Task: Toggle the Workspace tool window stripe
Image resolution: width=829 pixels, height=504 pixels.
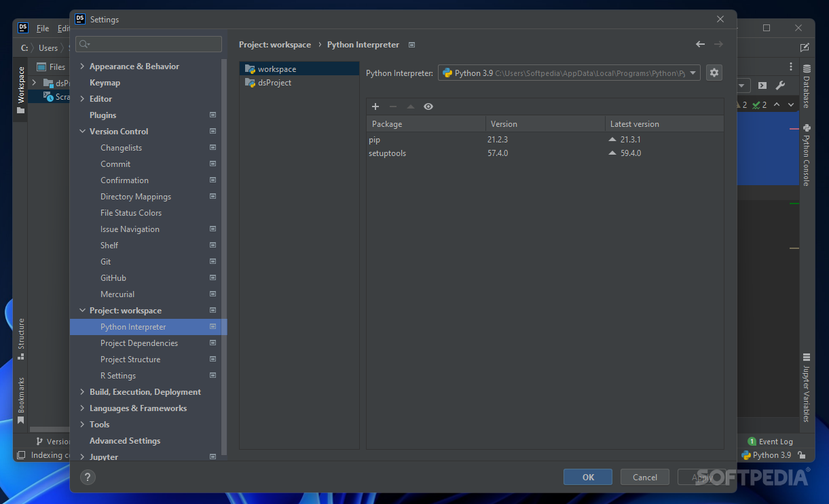Action: (x=20, y=90)
